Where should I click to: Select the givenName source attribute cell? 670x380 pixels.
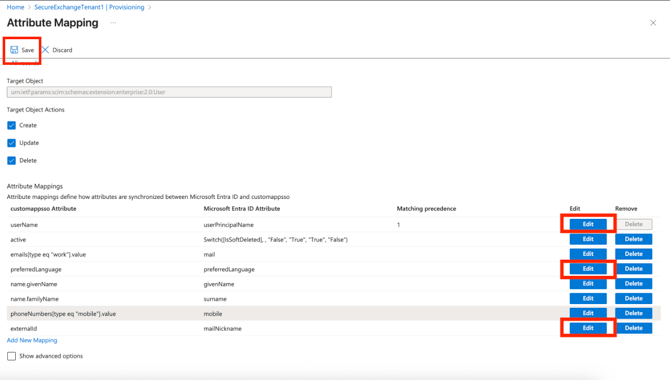pyautogui.click(x=219, y=284)
